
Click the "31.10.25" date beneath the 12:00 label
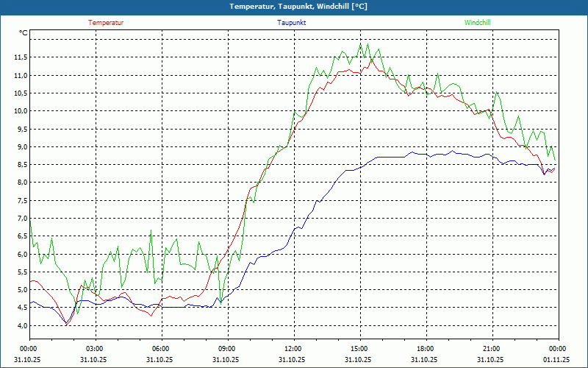(x=292, y=359)
